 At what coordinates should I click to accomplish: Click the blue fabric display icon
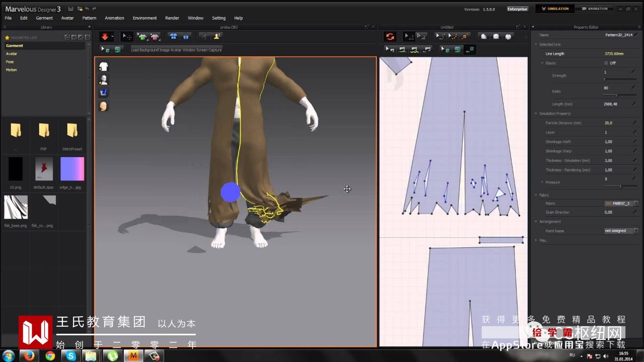point(104,93)
